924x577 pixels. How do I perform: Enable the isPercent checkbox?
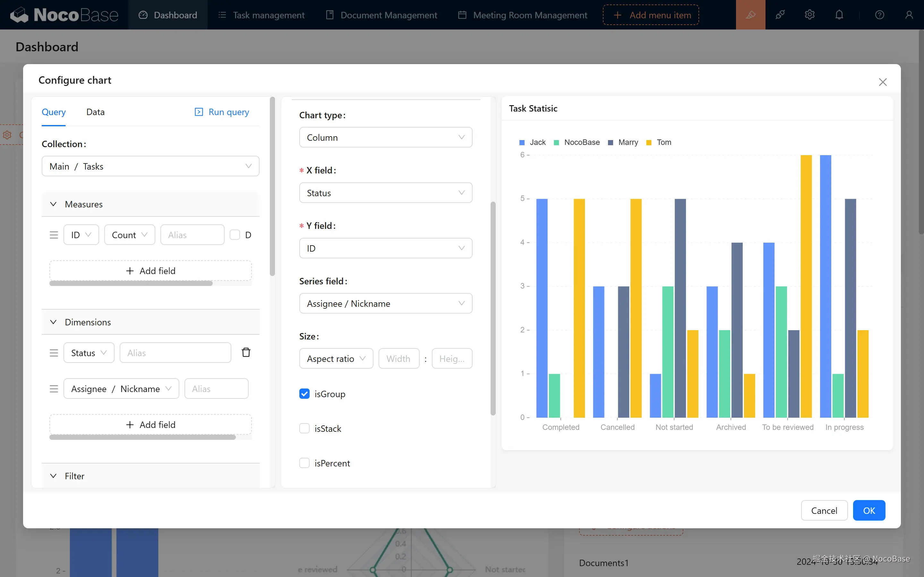tap(304, 463)
